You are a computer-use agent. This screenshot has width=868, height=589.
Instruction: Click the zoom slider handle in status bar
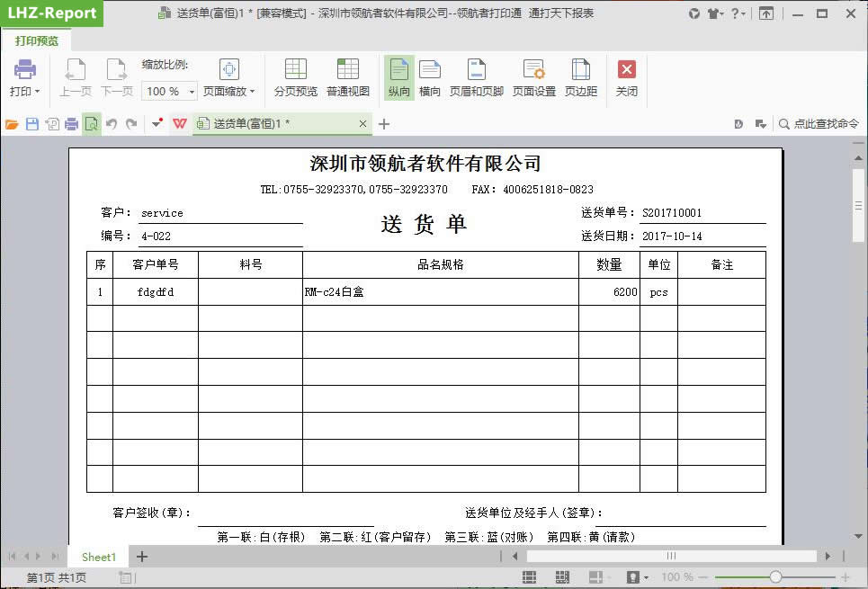(775, 577)
